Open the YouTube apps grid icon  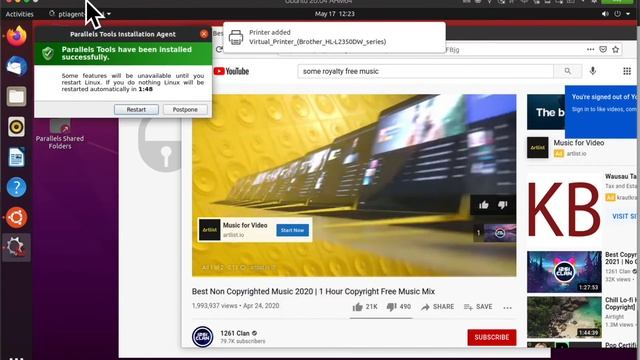click(627, 71)
